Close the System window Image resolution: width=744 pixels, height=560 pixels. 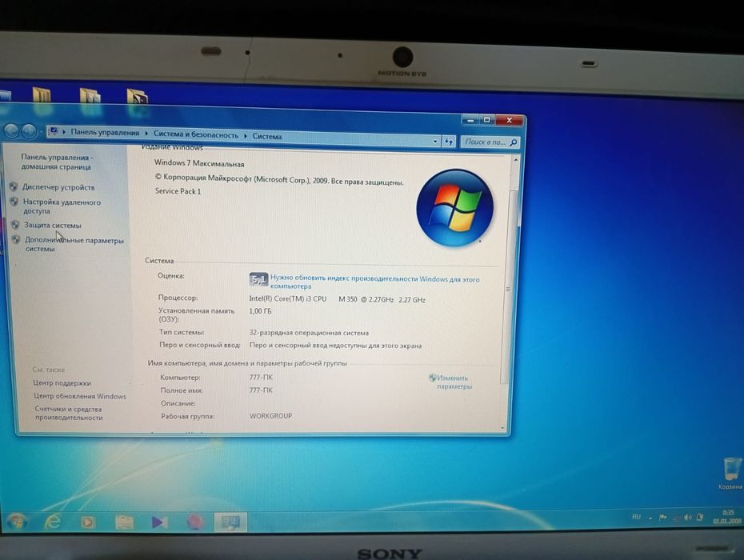[x=509, y=121]
